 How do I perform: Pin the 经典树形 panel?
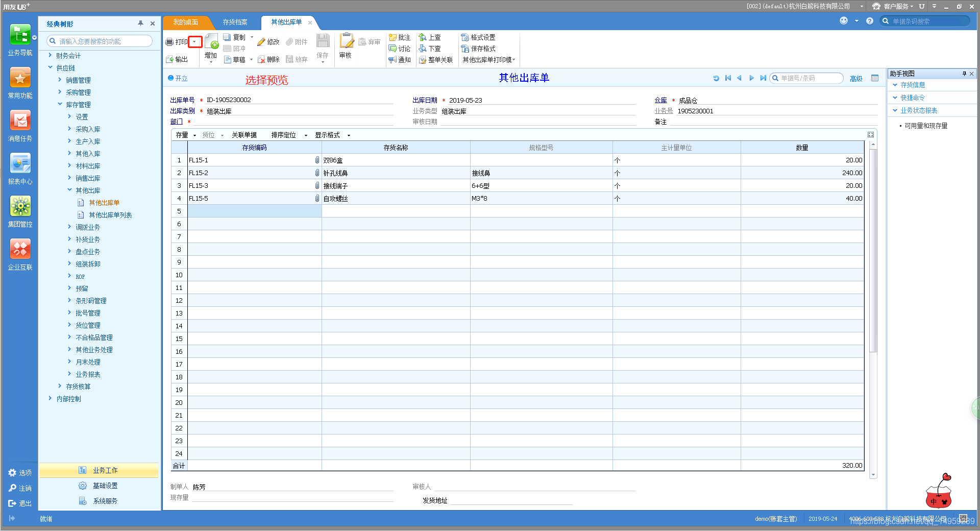140,23
